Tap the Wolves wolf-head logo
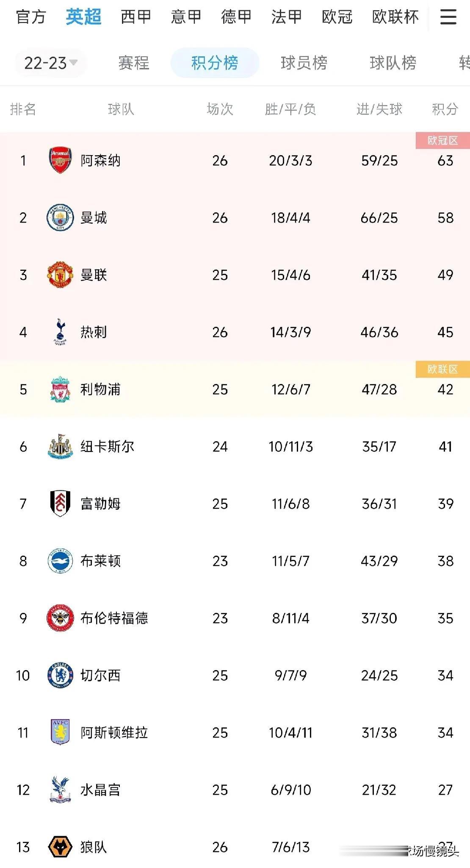 pos(60,847)
